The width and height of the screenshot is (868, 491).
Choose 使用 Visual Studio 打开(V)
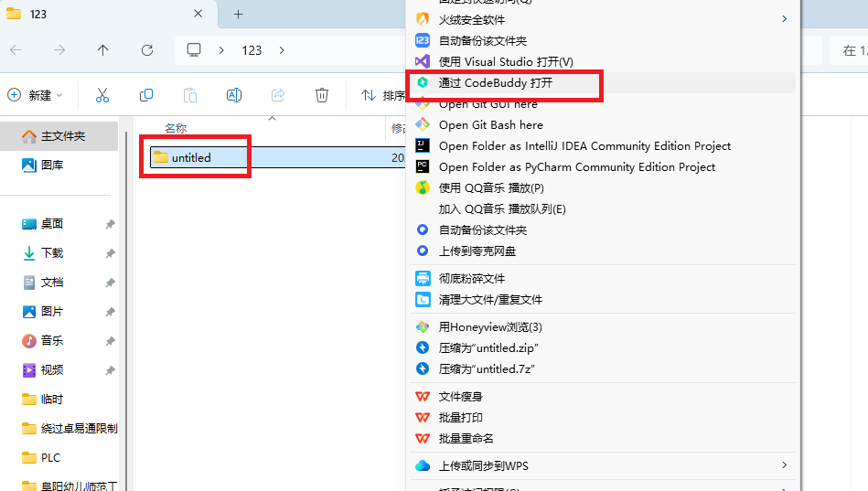coord(602,61)
